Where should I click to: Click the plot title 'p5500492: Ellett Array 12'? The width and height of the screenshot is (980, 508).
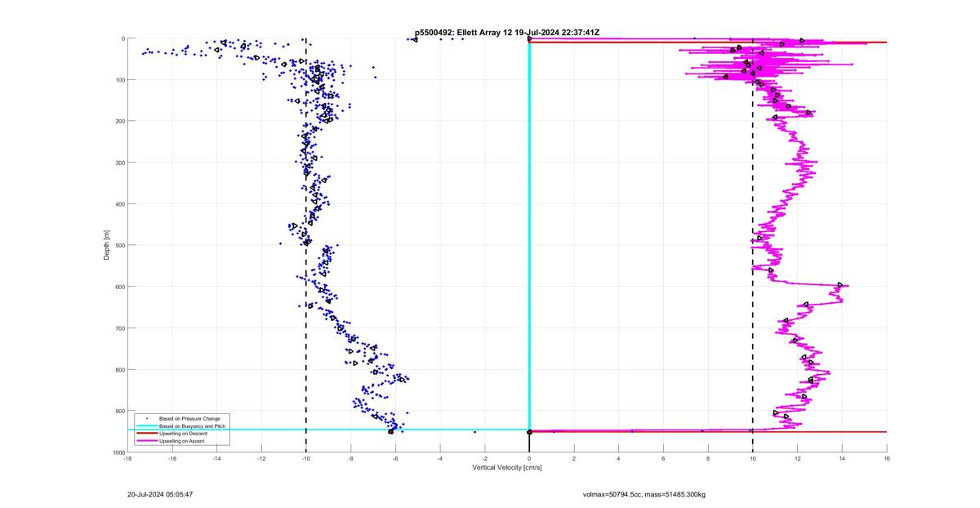tap(464, 32)
